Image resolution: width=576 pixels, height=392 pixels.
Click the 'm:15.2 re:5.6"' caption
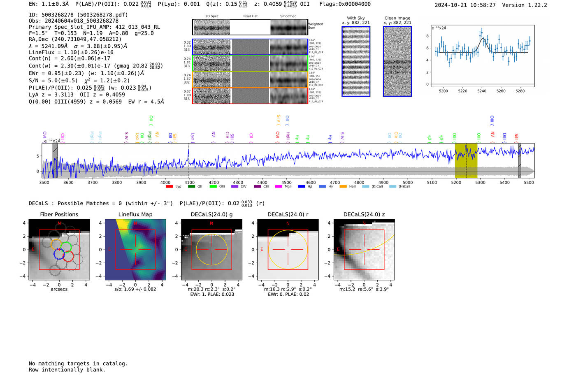pos(364,289)
